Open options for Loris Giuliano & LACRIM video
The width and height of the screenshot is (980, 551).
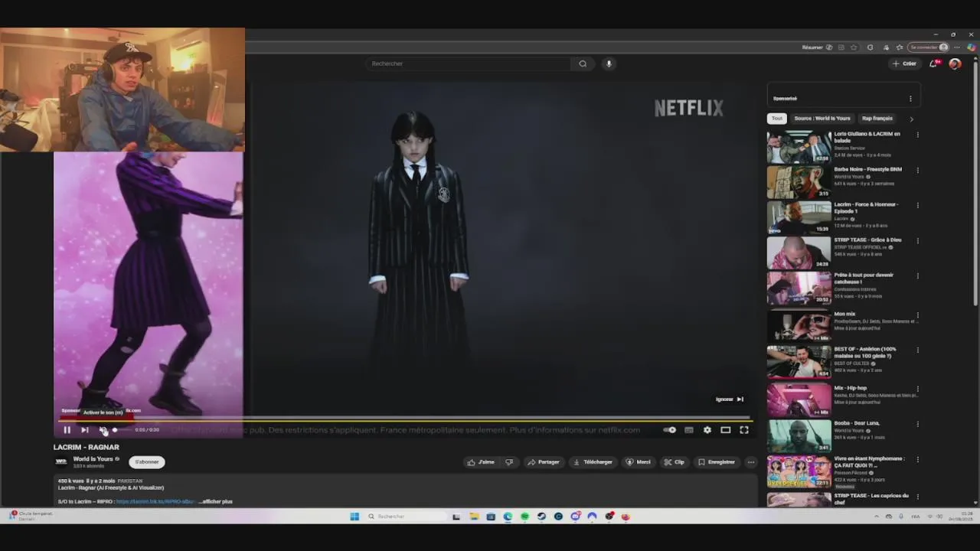coord(917,135)
